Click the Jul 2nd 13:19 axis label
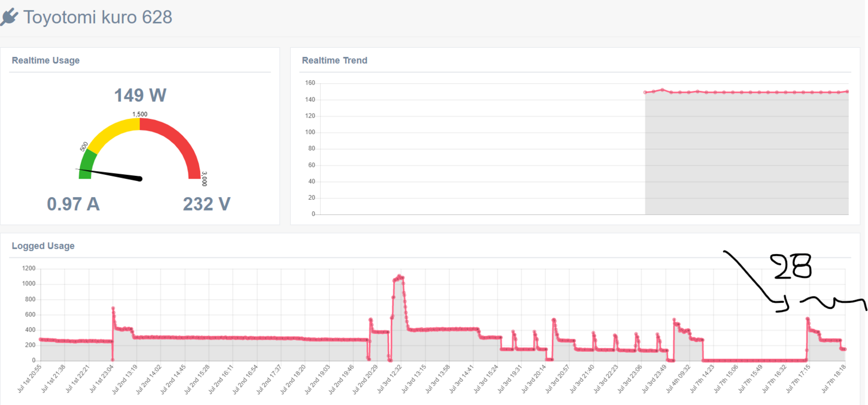The height and width of the screenshot is (405, 868). pos(125,379)
